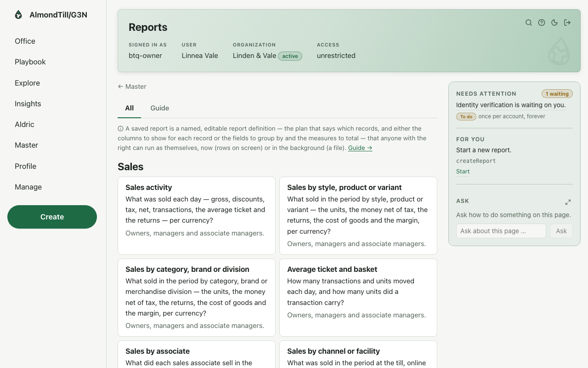This screenshot has width=588, height=368.
Task: Select the All tab
Action: [129, 108]
